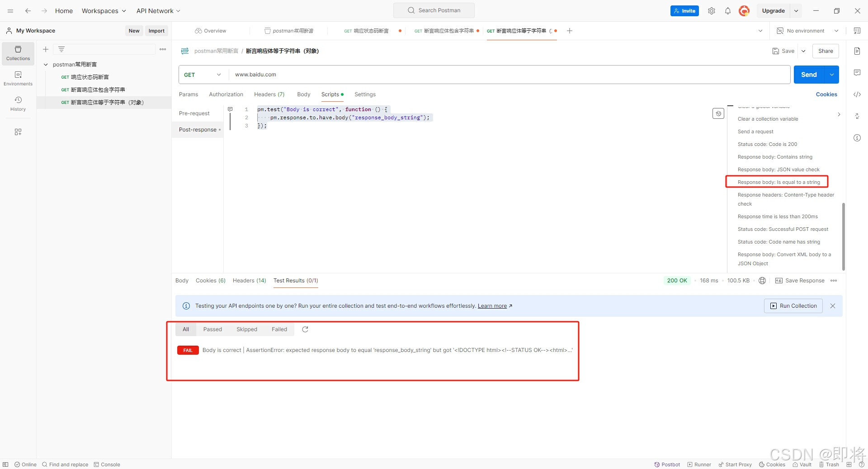Go forward with the right arrow
Screen dimensions: 868x469
tap(44, 11)
